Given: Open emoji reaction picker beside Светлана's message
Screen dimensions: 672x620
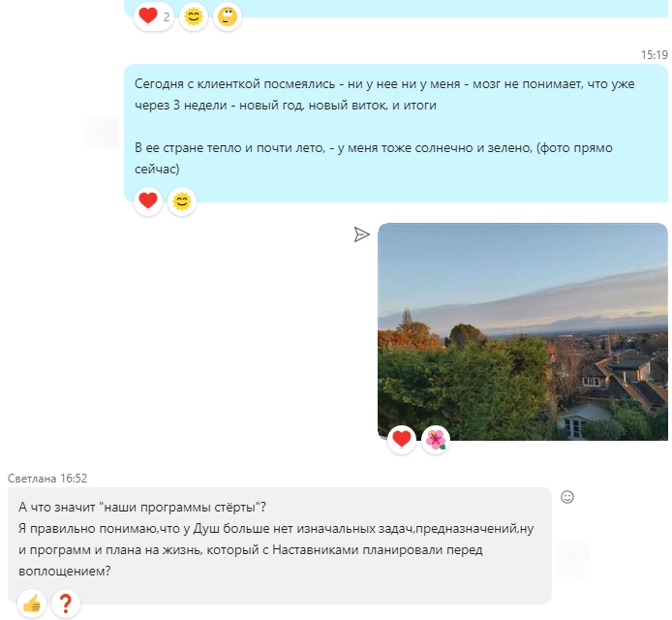Looking at the screenshot, I should [x=567, y=497].
